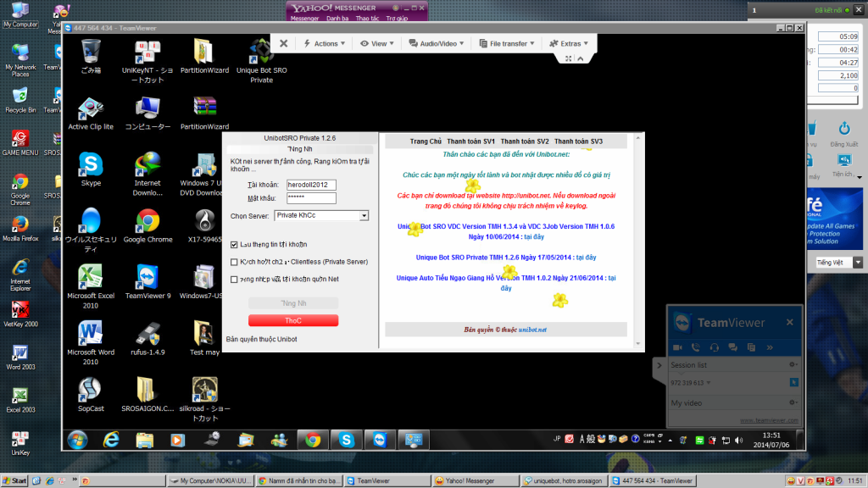Show more TeamViewer panel tools chevron
This screenshot has width=868, height=488.
click(770, 347)
